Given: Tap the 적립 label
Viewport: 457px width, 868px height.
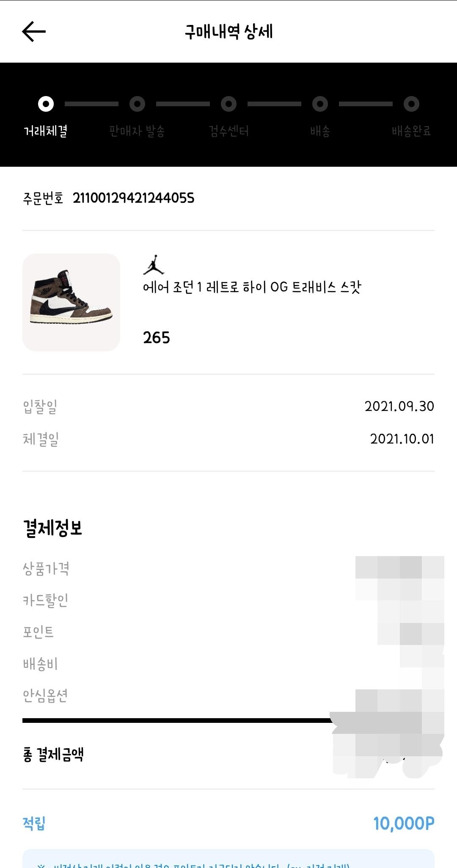Looking at the screenshot, I should click(x=34, y=823).
